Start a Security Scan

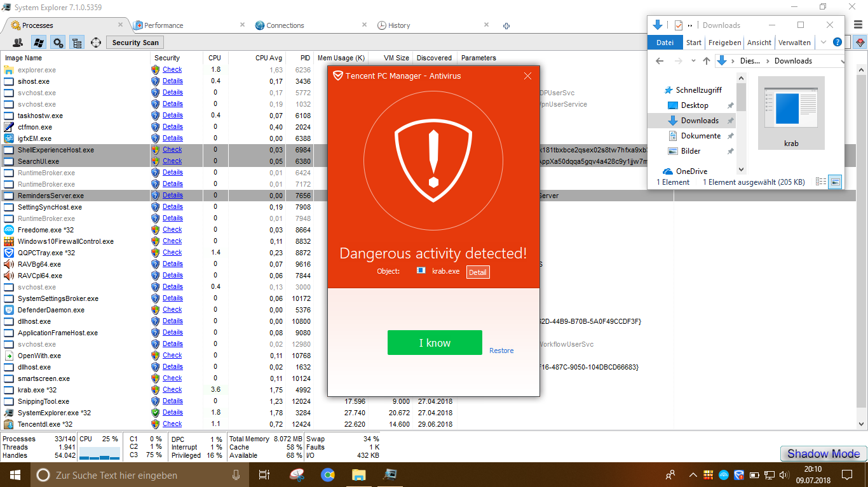pyautogui.click(x=135, y=43)
